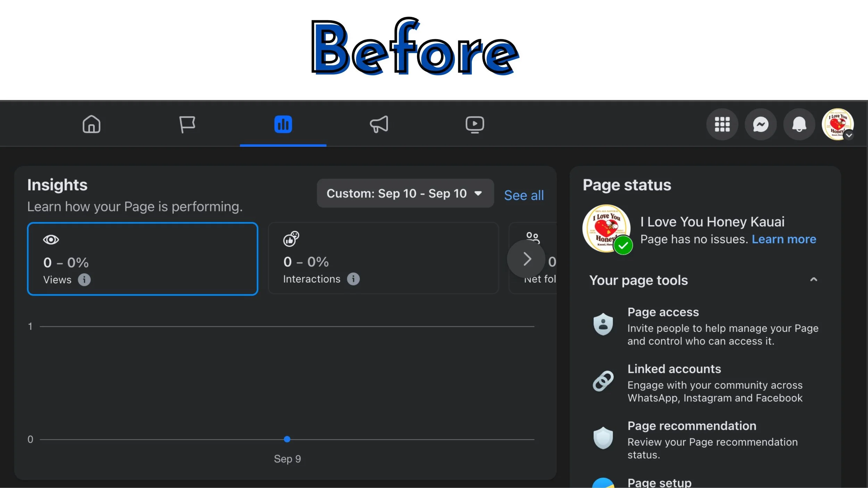Collapse the Your page tools section

pyautogui.click(x=813, y=280)
